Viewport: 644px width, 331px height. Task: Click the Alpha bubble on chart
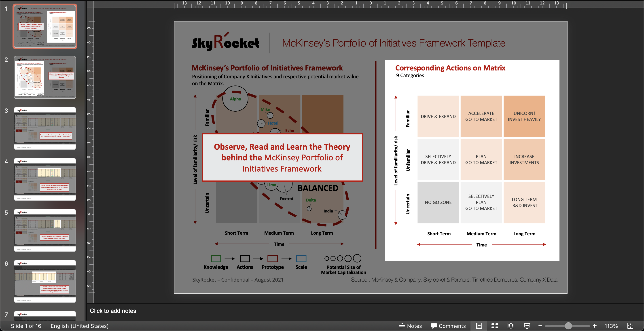[235, 99]
